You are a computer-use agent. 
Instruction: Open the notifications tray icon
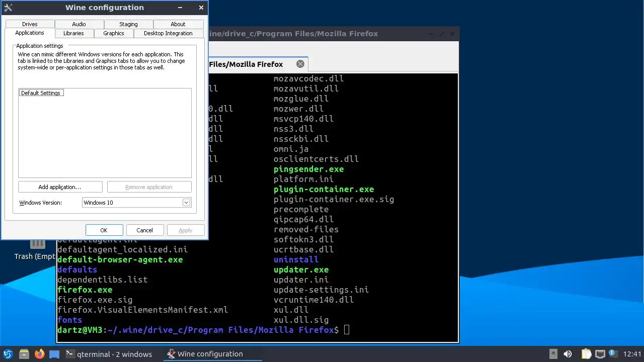coord(613,354)
